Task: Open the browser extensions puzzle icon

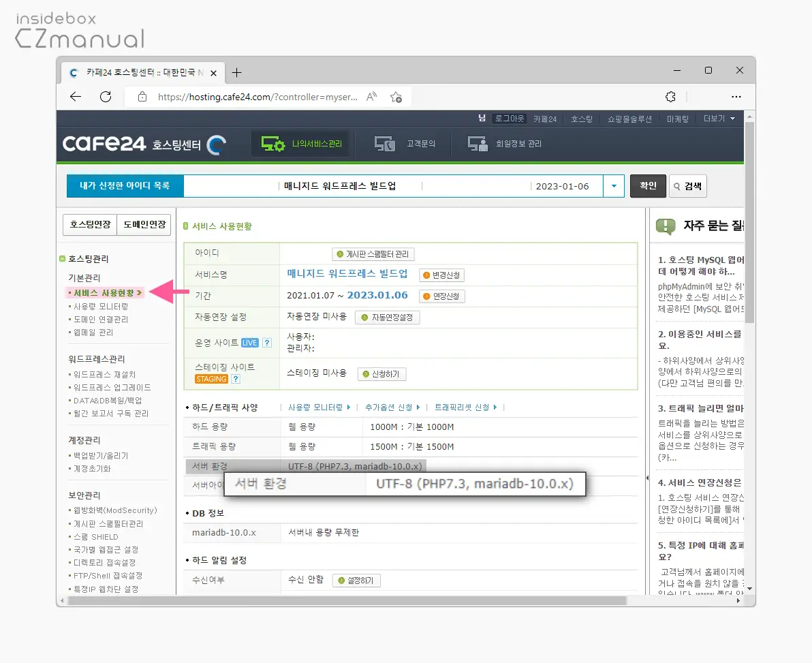Action: 670,97
